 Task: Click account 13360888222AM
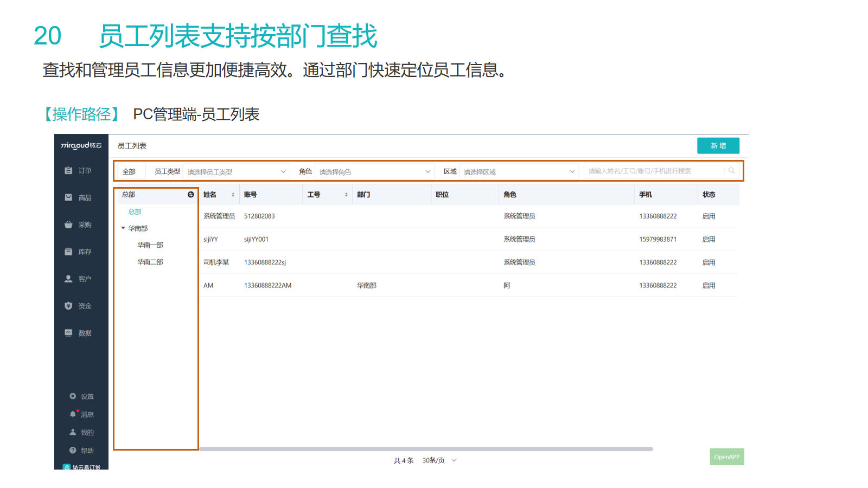pos(267,285)
